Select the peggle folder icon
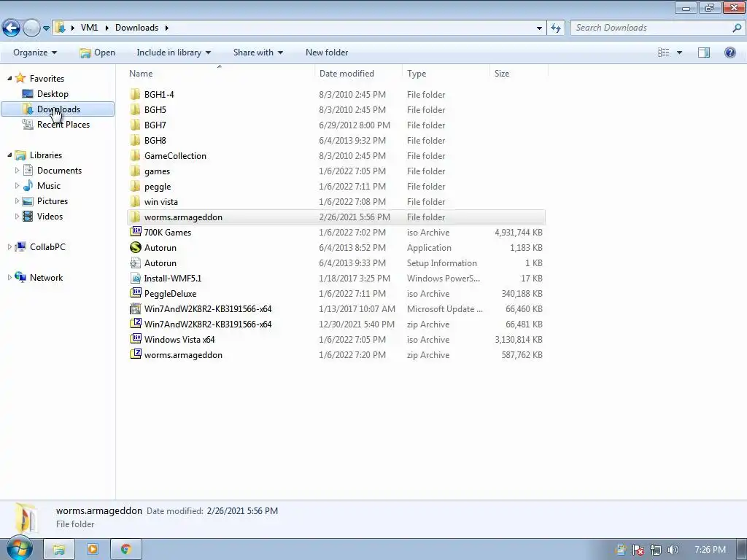The width and height of the screenshot is (747, 560). [135, 186]
